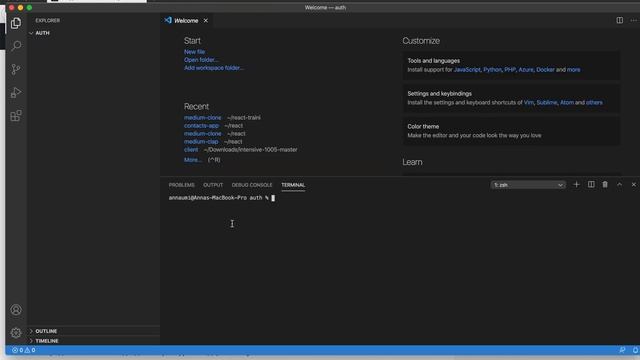Open the Extensions view
This screenshot has height=360, width=640.
[16, 116]
